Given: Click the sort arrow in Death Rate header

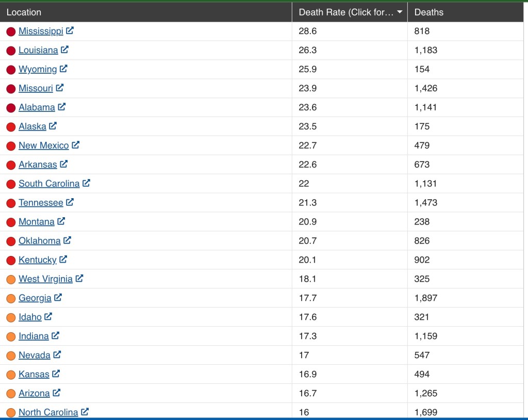Looking at the screenshot, I should 400,12.
